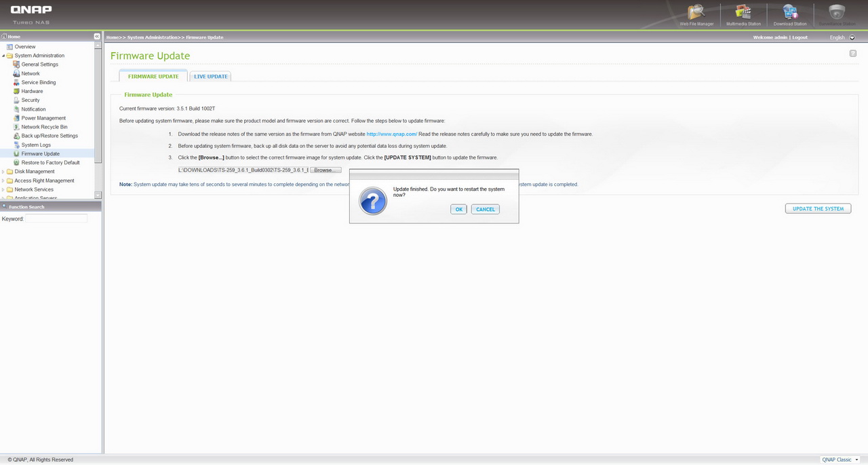Focus the Keyword search field
868x465 pixels.
[x=56, y=219]
